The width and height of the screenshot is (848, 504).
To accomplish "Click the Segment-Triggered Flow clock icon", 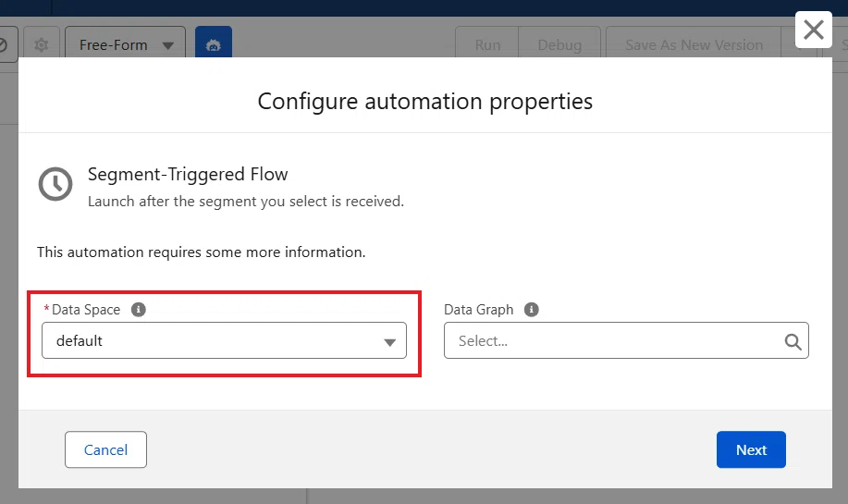I will 55,184.
